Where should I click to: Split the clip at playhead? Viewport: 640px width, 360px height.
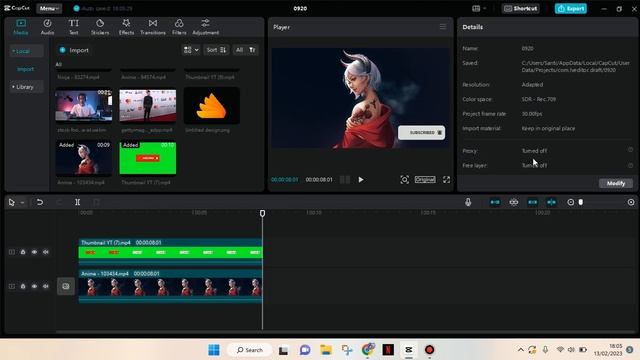point(77,202)
